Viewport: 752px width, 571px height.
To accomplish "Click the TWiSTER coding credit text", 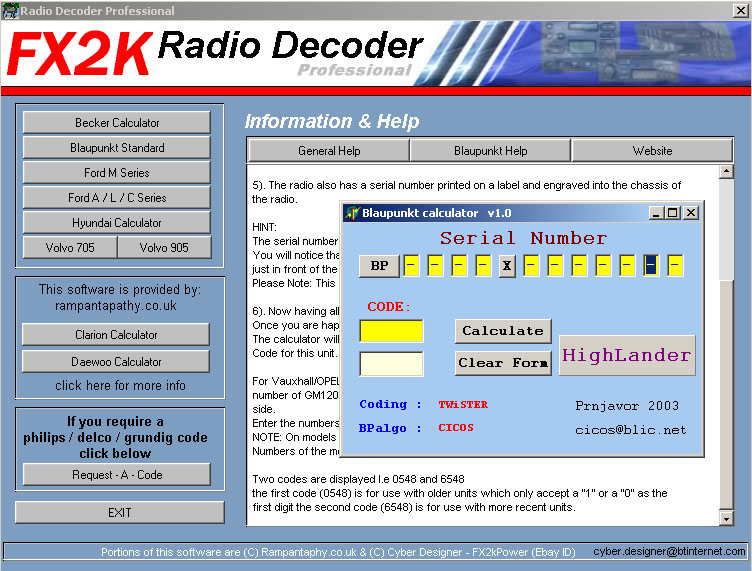I will [x=463, y=405].
